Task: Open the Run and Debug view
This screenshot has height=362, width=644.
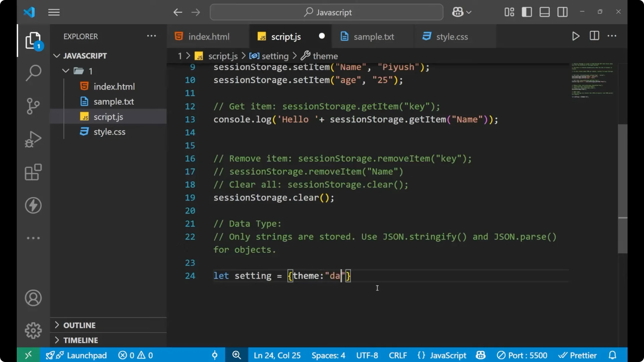Action: [33, 139]
